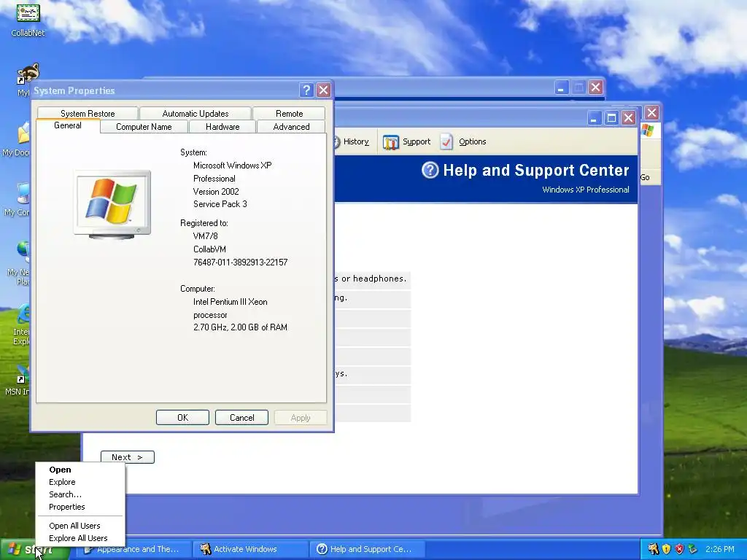This screenshot has width=747, height=560.
Task: Open My Network Places desktop icon
Action: (x=23, y=252)
